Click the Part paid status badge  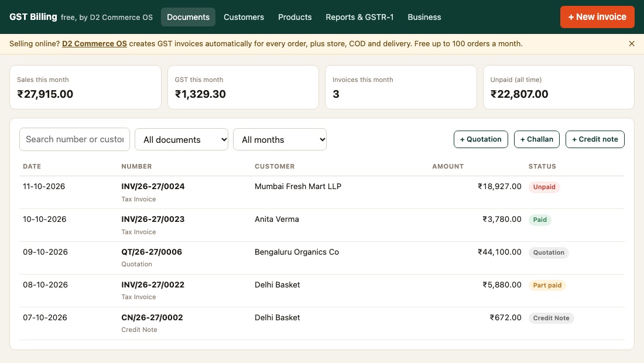tap(547, 285)
